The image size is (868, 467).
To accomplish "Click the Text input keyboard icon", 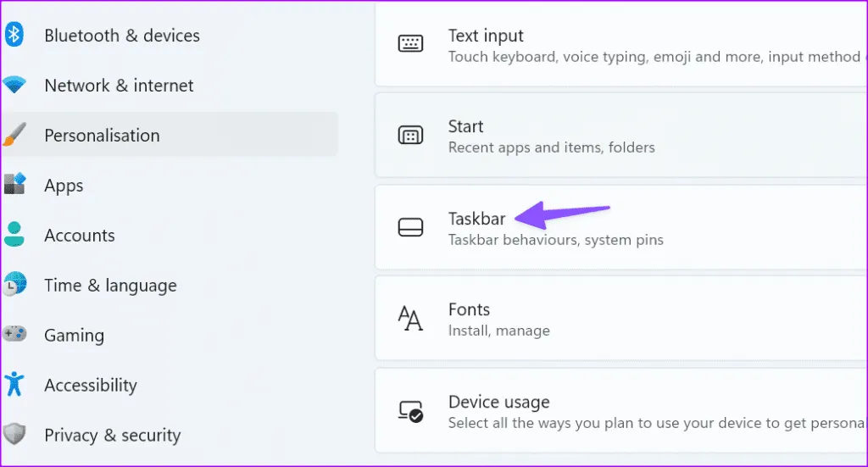I will coord(411,44).
